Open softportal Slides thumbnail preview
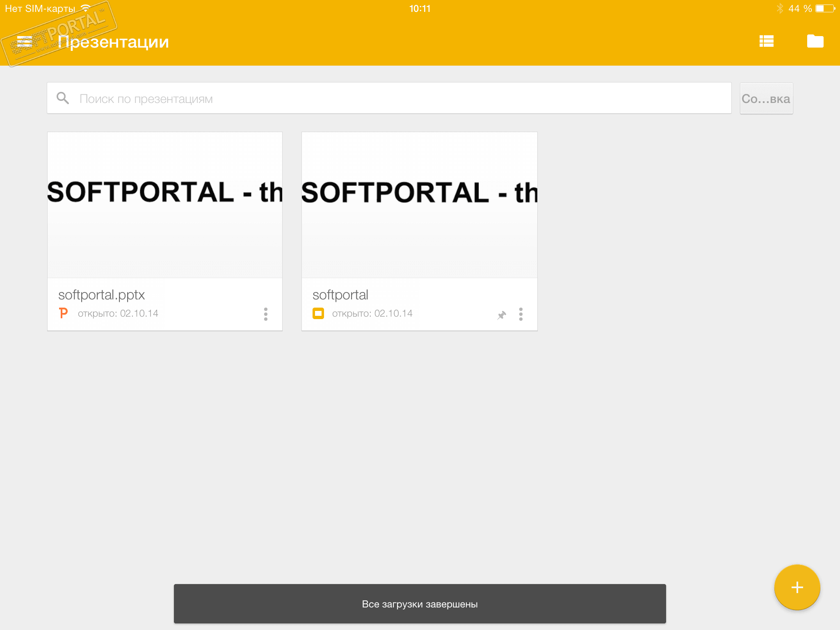The image size is (840, 630). point(419,205)
